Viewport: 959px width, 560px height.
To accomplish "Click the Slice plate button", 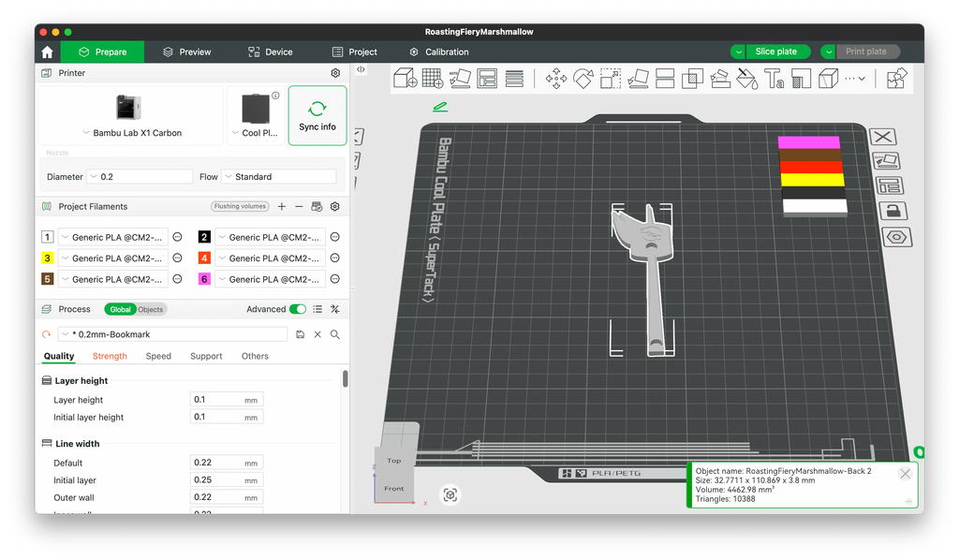I will [x=776, y=52].
